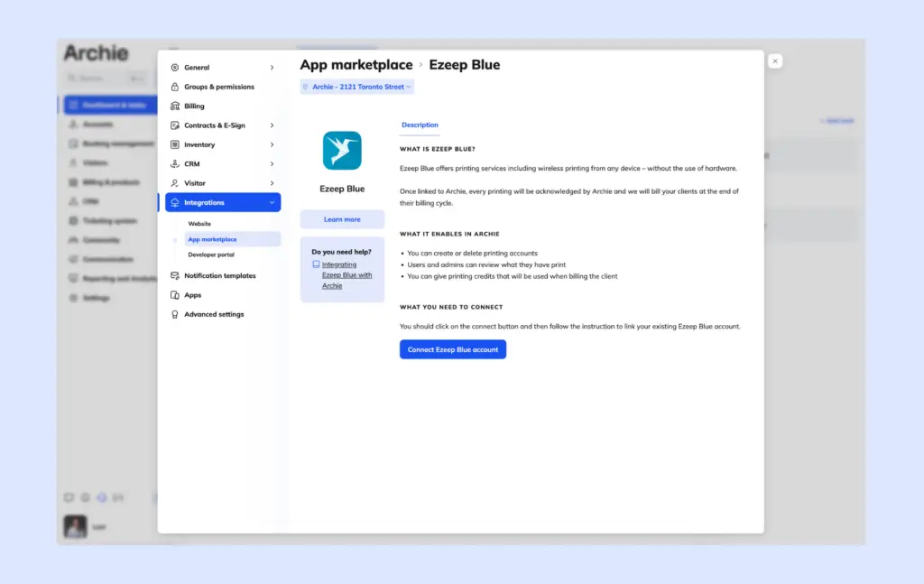The width and height of the screenshot is (924, 584).
Task: Click the article icon next to Integrating link
Action: point(316,264)
